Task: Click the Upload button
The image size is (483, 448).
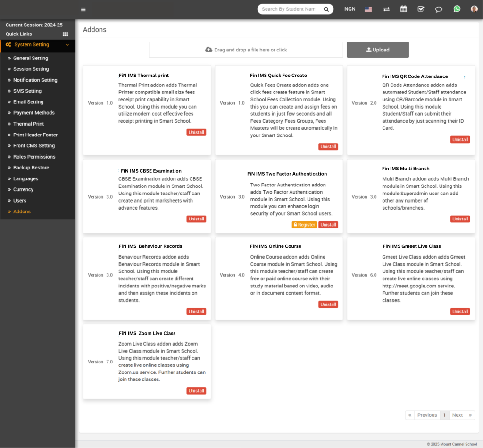Action: (x=378, y=50)
